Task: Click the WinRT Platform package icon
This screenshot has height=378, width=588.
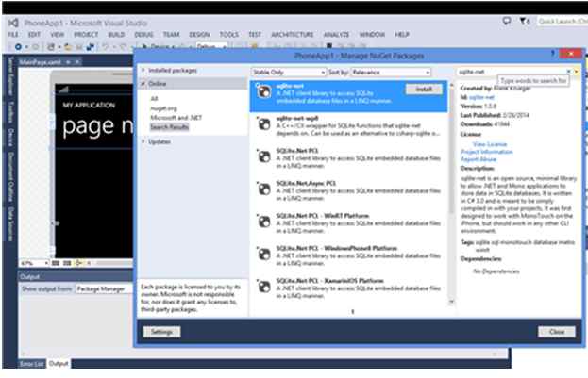Action: click(x=264, y=222)
